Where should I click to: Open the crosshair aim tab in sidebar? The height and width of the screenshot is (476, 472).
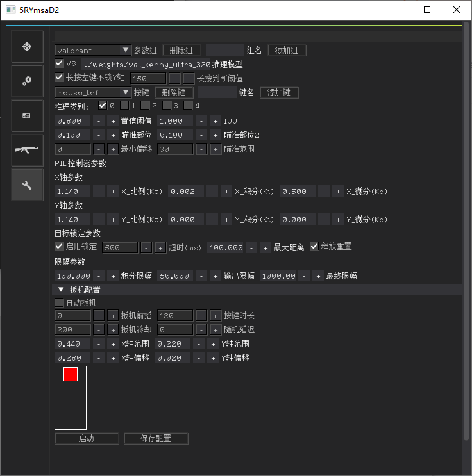(27, 47)
